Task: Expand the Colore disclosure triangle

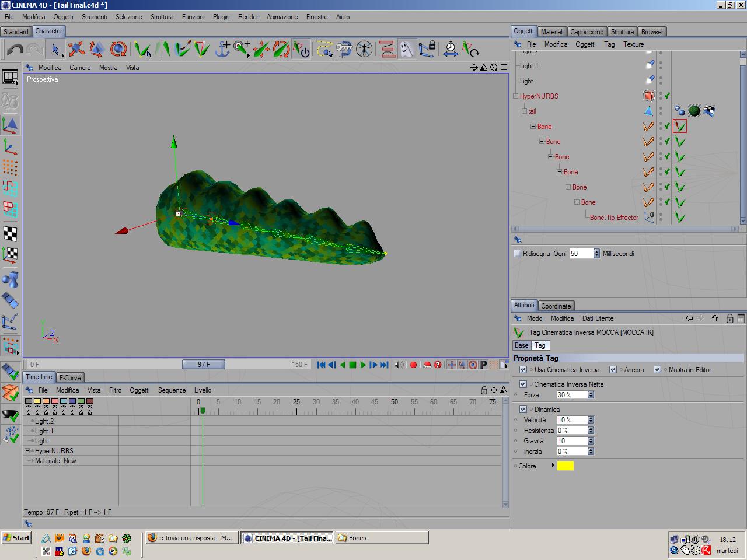Action: [x=553, y=466]
